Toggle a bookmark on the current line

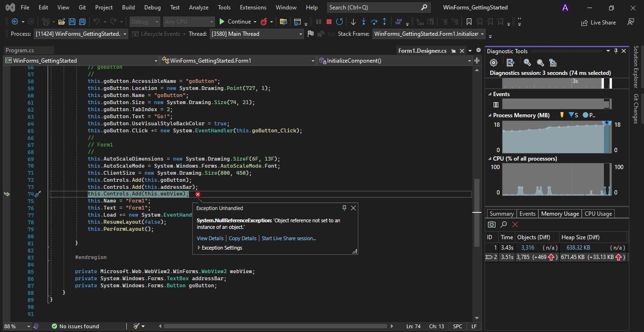coord(469,22)
